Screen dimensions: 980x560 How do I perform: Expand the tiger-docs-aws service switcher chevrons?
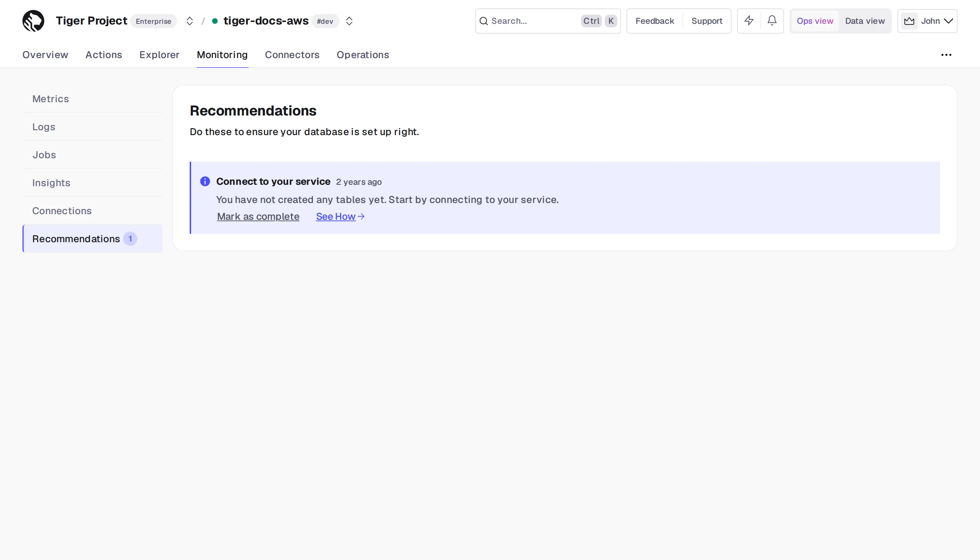click(349, 21)
